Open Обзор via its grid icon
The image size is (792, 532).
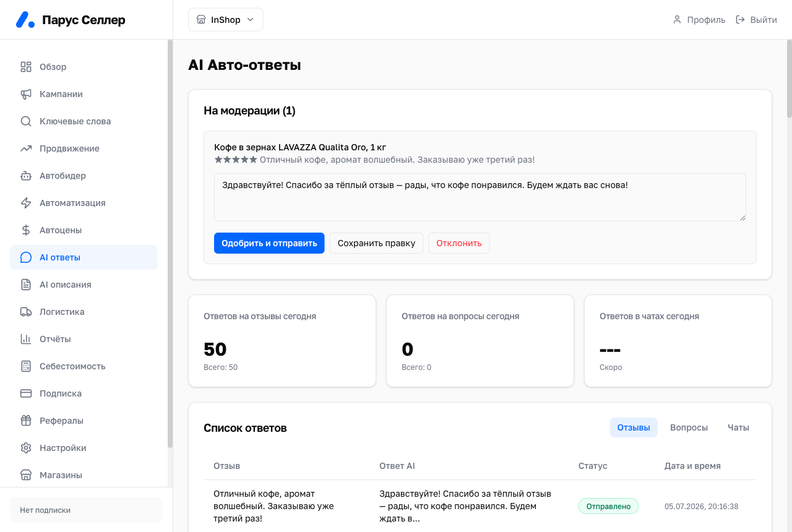26,67
